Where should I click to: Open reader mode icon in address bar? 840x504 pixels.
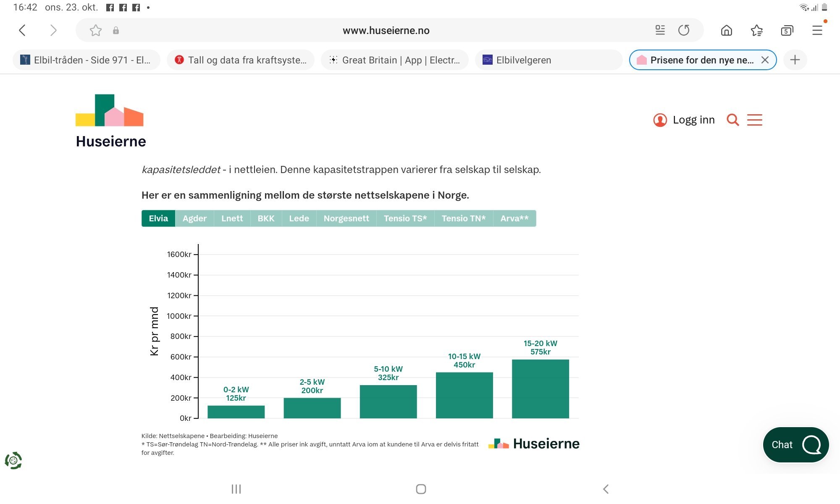[660, 30]
